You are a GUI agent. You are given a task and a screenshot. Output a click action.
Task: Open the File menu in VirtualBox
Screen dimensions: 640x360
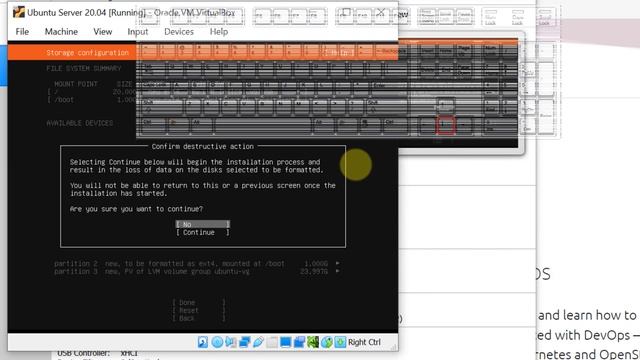(22, 31)
